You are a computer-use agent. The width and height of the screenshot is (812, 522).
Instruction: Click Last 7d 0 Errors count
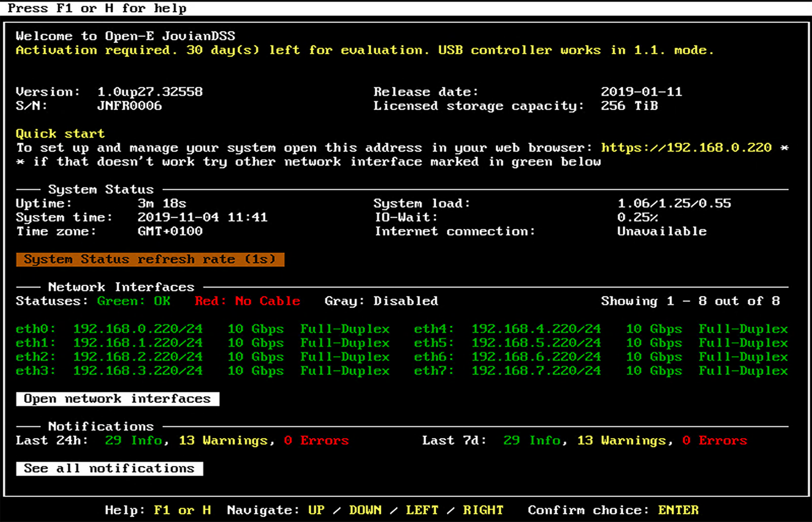715,441
